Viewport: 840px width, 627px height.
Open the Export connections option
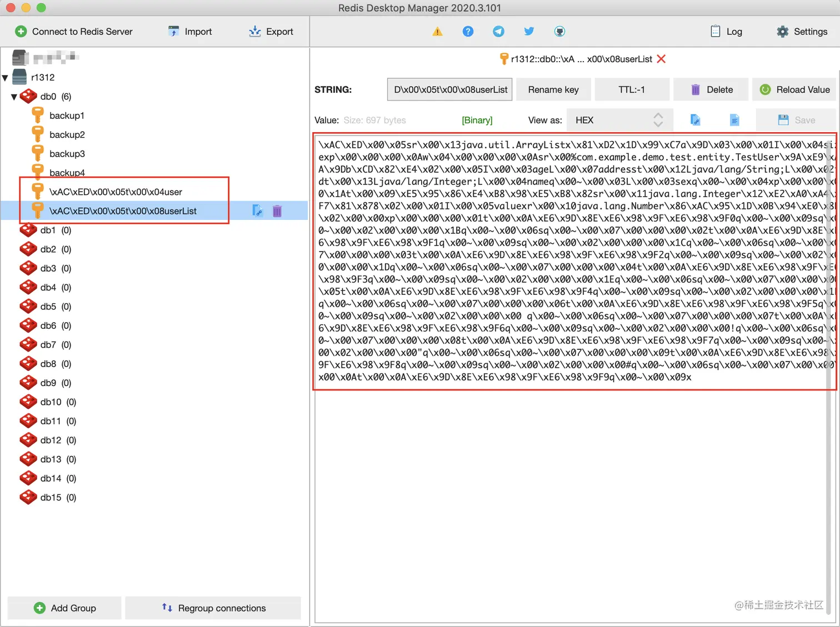point(271,32)
